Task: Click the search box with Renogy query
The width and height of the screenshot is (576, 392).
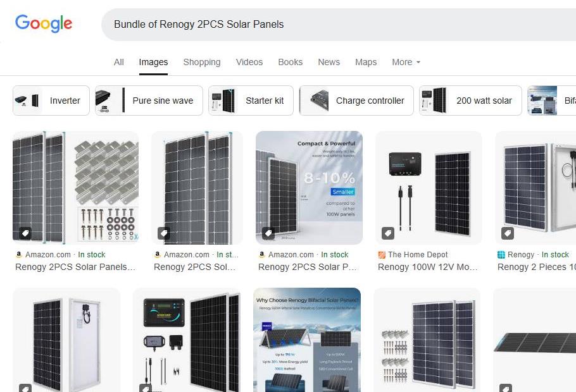Action: (338, 25)
